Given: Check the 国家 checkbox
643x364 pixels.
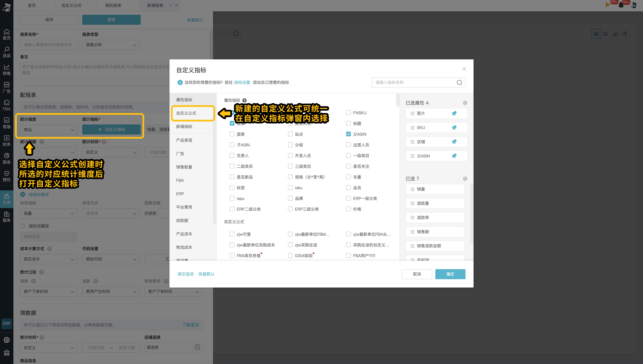Looking at the screenshot, I should coord(232,134).
